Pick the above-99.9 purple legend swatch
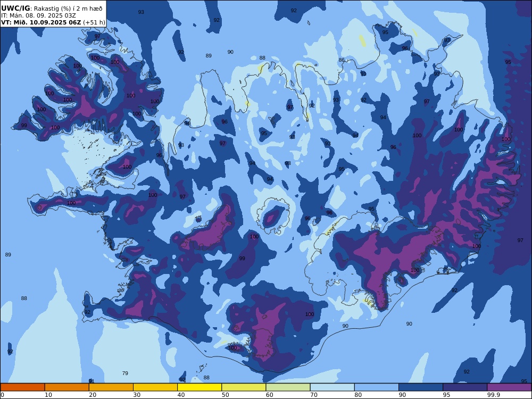This screenshot has width=532, height=399. click(509, 387)
